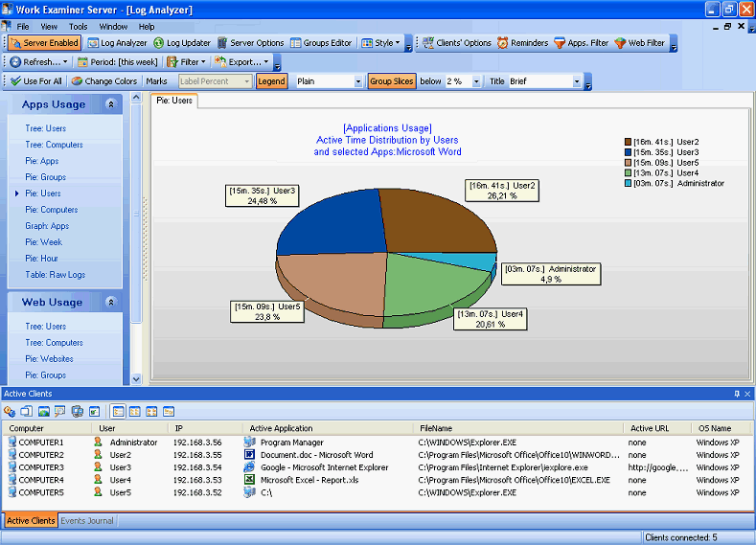Image resolution: width=756 pixels, height=545 pixels.
Task: Open Server Options
Action: (251, 43)
